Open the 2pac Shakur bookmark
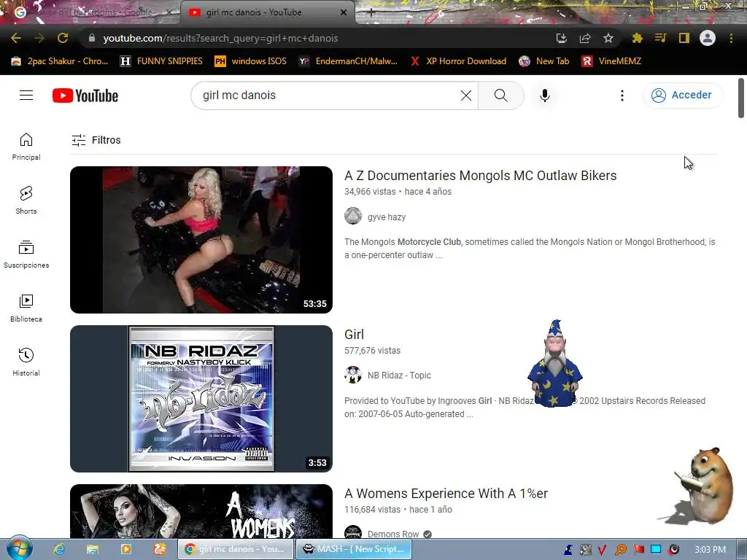Image resolution: width=747 pixels, height=560 pixels. [60, 61]
